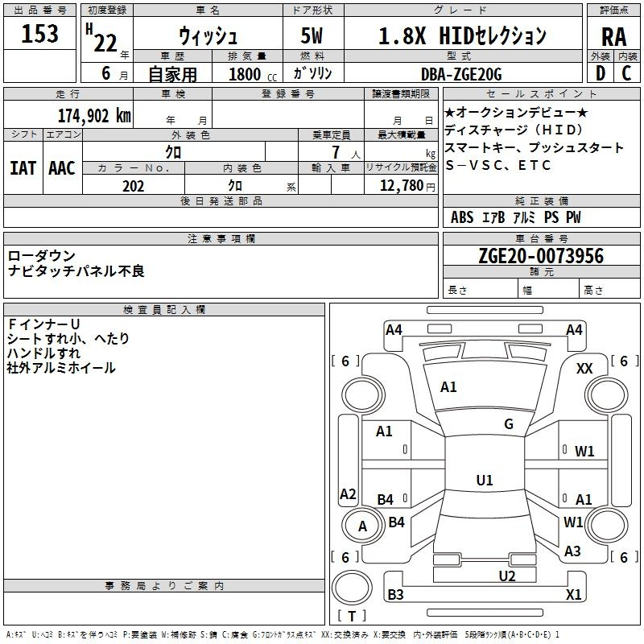The width and height of the screenshot is (644, 644).
Task: Click the 後日発送部品 header
Action: (221, 200)
